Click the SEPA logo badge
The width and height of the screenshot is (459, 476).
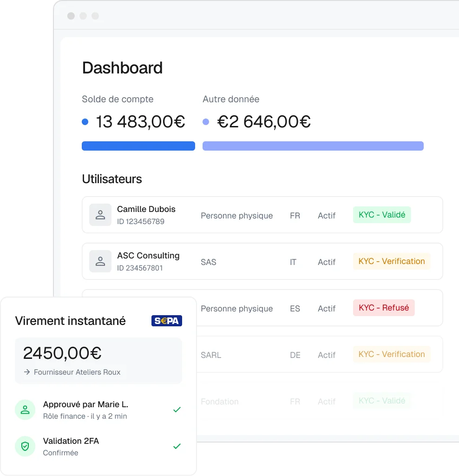[167, 321]
